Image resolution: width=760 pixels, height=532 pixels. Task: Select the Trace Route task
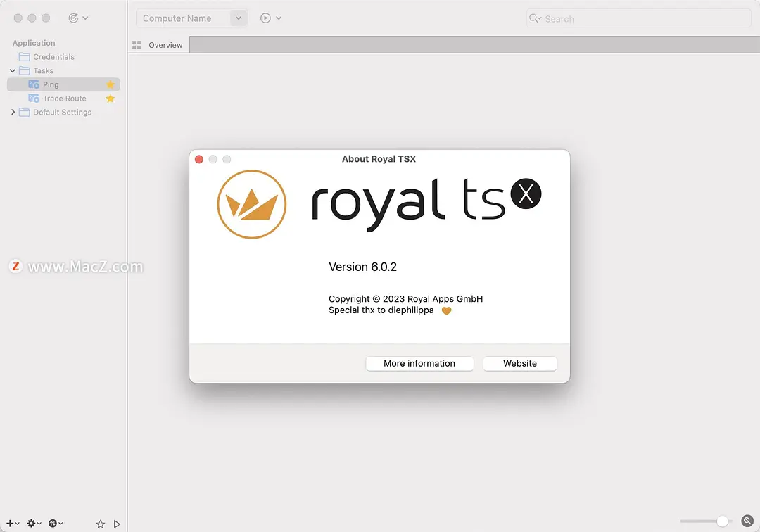coord(65,99)
